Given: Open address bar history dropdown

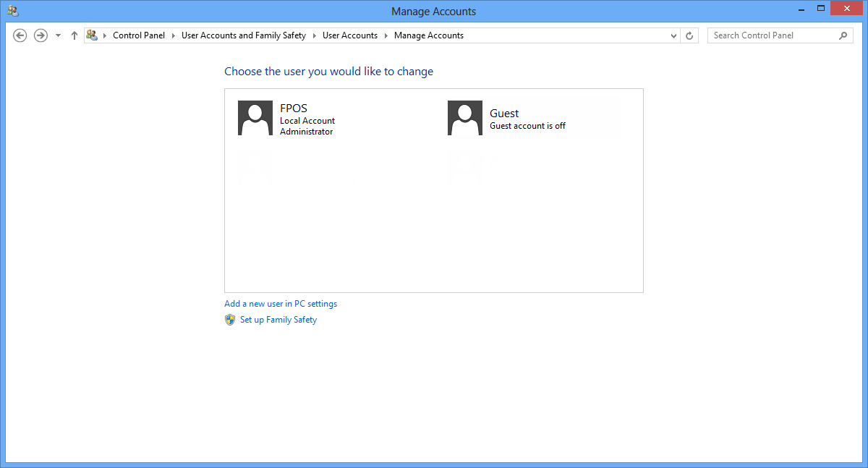Looking at the screenshot, I should [x=673, y=35].
